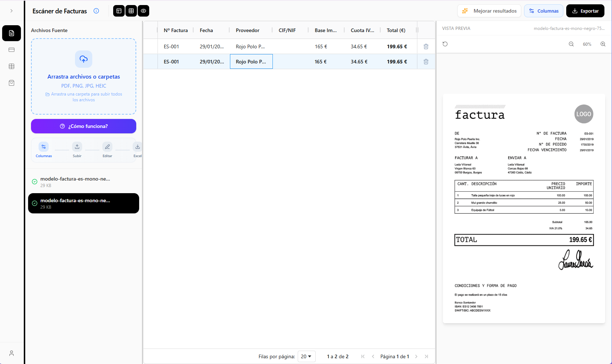Screen dimensions: 612x364
Task: Switch to the split layout view toggle
Action: click(x=119, y=11)
